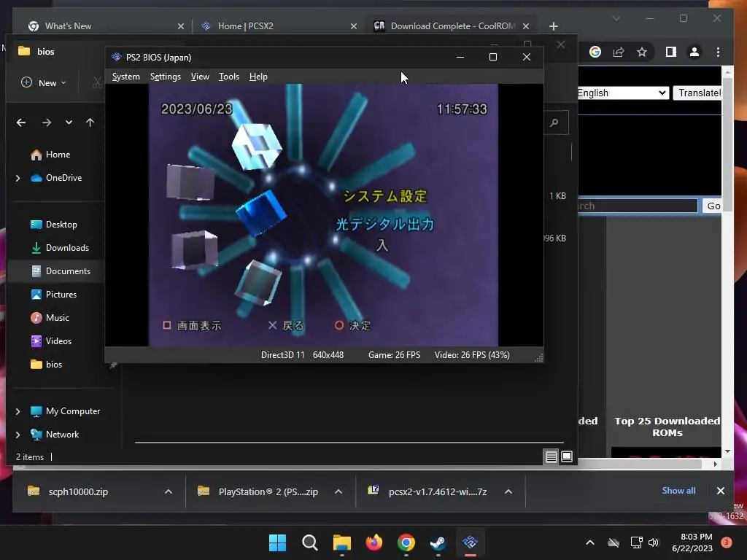Launch Firefox from the taskbar
The width and height of the screenshot is (747, 560).
[374, 542]
